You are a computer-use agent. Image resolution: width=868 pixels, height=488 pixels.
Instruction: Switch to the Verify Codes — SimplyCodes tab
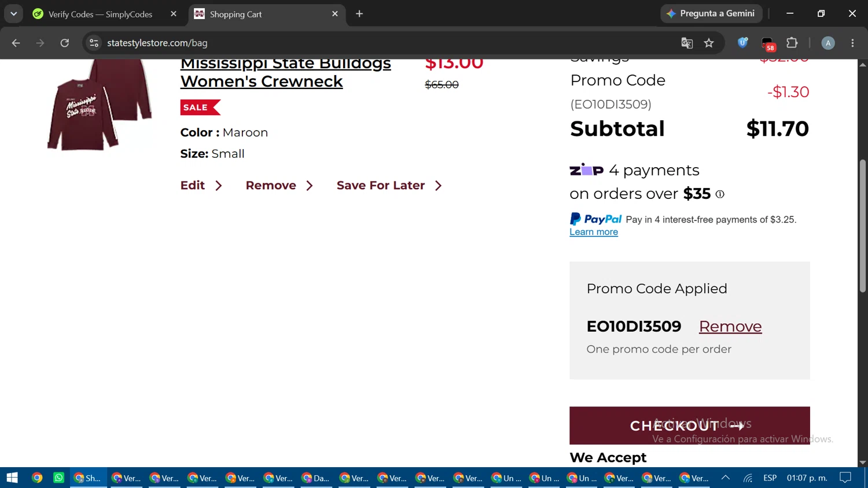(x=100, y=14)
